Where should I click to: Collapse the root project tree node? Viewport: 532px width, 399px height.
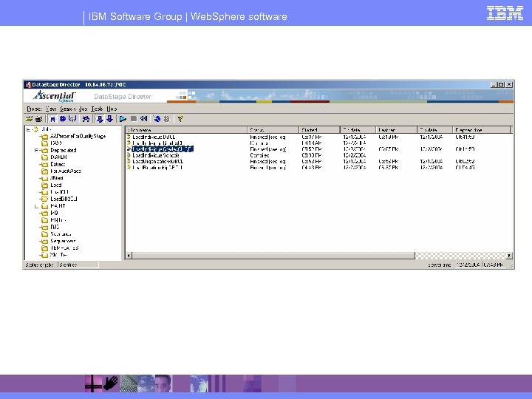pos(29,129)
